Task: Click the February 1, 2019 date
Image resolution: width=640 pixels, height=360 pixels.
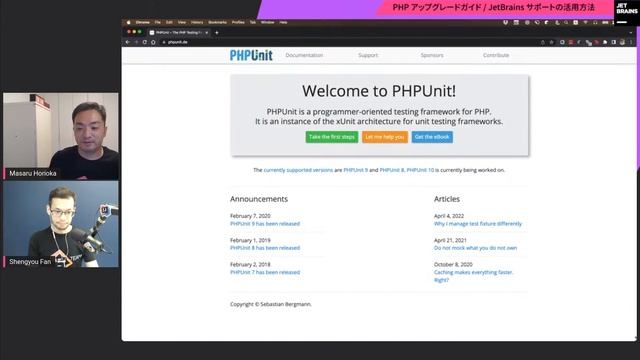Action: pos(250,240)
